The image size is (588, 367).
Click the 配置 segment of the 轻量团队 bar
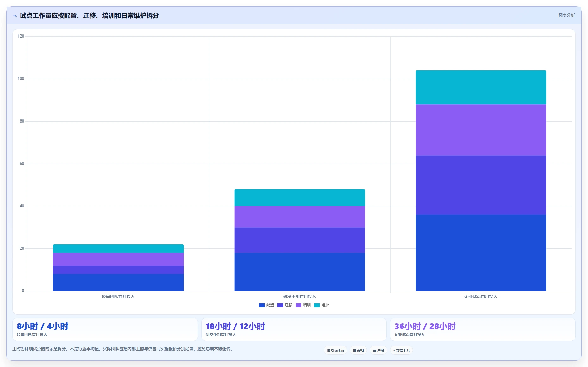click(118, 282)
